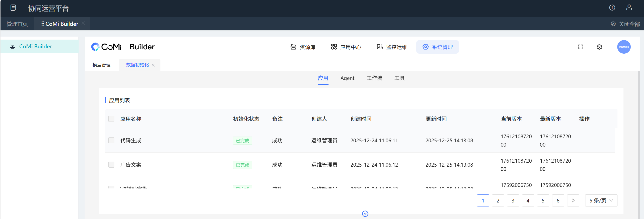Click the blue user avatar circle

pos(623,47)
